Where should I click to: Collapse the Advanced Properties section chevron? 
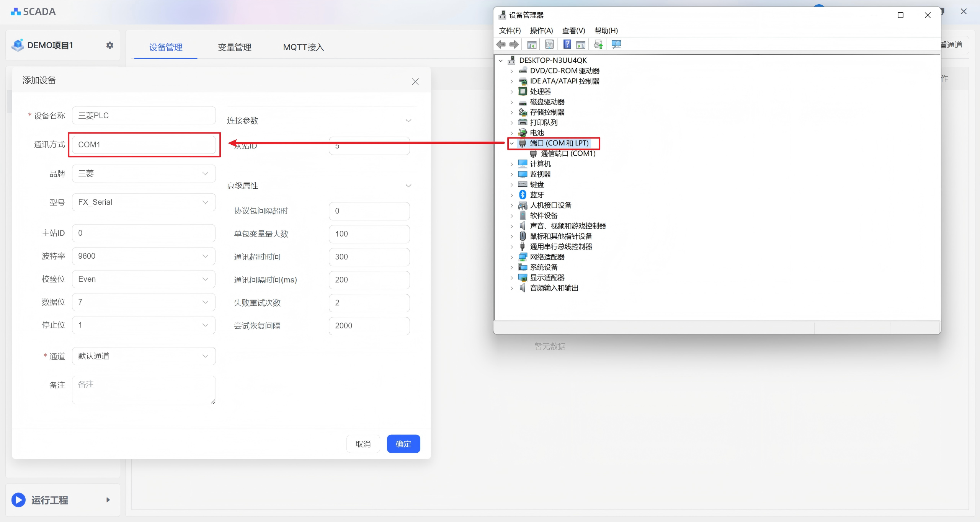pos(408,186)
